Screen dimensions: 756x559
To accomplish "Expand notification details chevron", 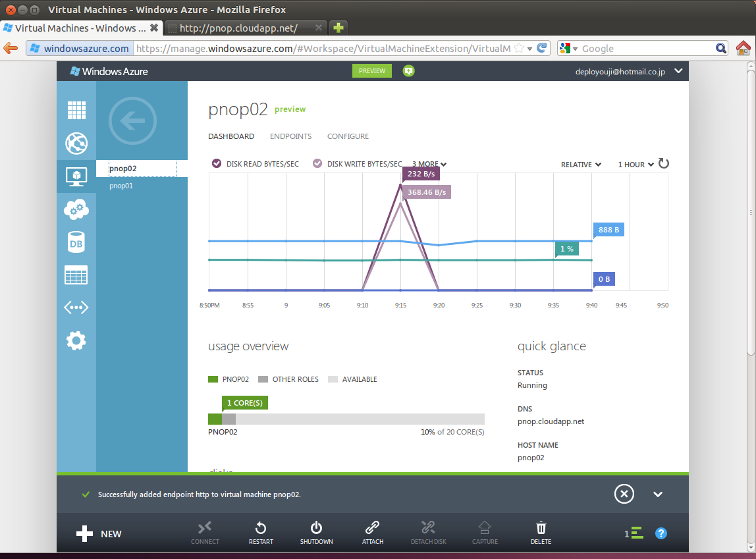I will coord(658,494).
